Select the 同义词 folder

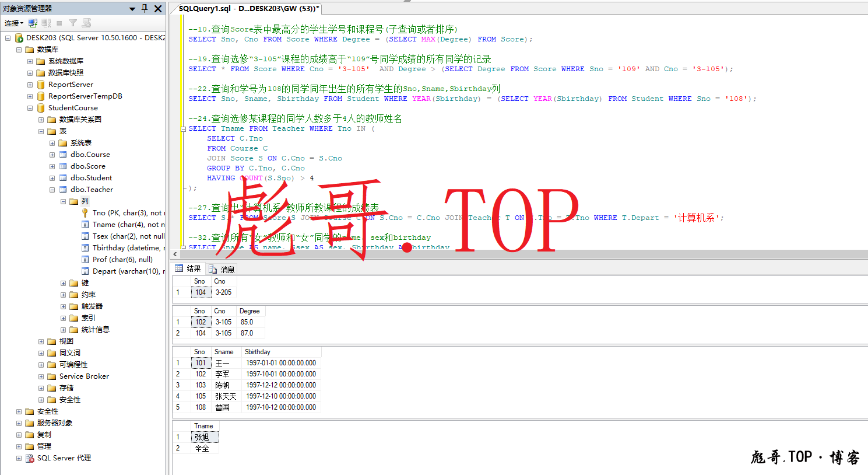[70, 353]
